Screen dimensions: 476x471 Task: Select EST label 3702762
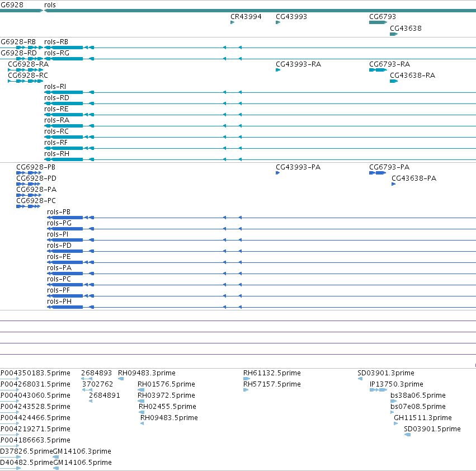pyautogui.click(x=97, y=384)
